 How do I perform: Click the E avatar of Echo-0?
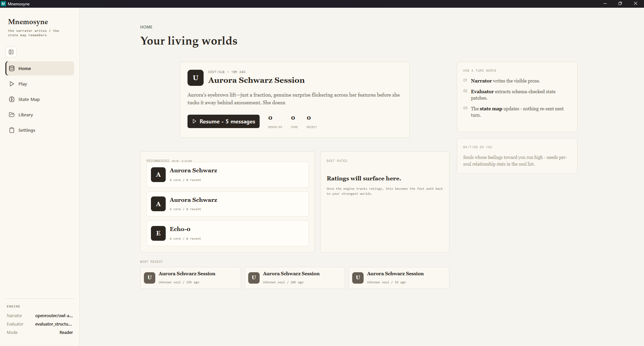[158, 233]
